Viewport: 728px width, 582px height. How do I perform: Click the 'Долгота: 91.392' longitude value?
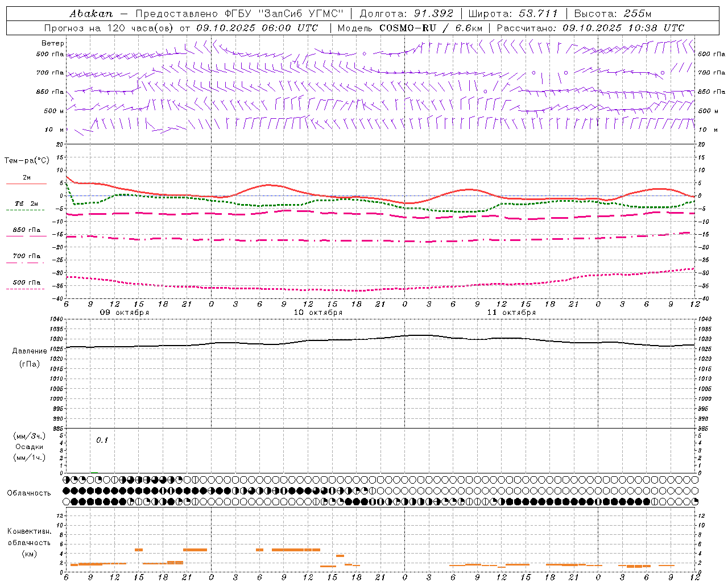click(407, 14)
